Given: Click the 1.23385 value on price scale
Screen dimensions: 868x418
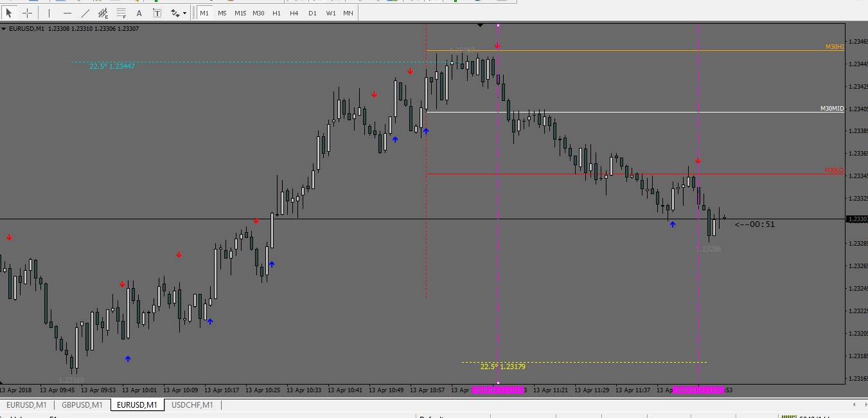Looking at the screenshot, I should point(858,131).
